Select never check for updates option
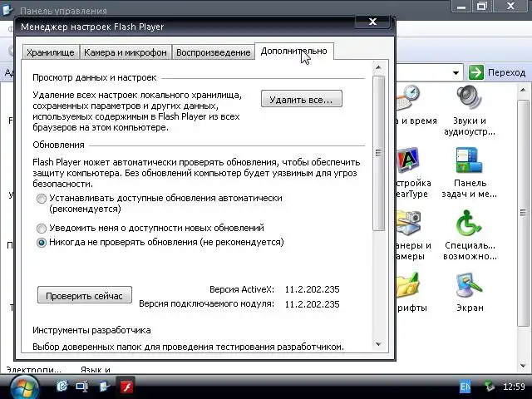 [42, 243]
